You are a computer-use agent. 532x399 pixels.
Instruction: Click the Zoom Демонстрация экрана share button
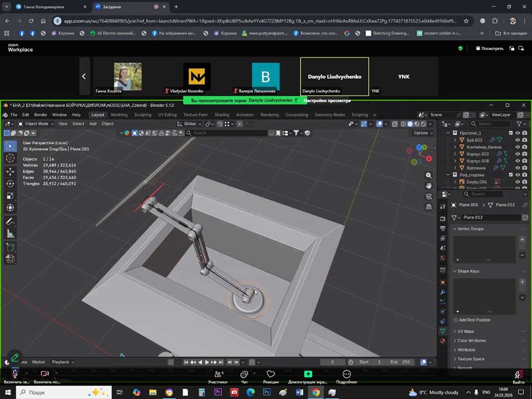pos(308,375)
